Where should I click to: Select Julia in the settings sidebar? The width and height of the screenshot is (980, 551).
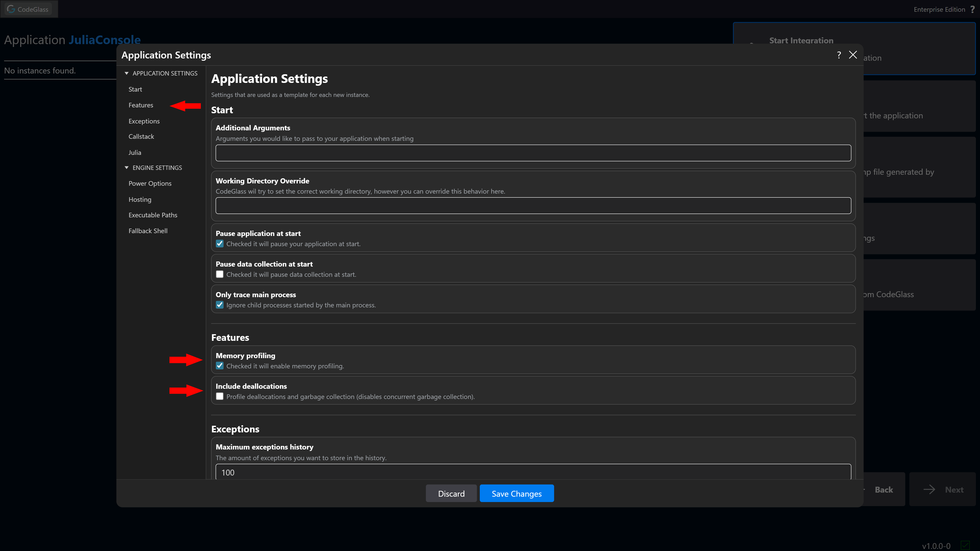point(135,153)
